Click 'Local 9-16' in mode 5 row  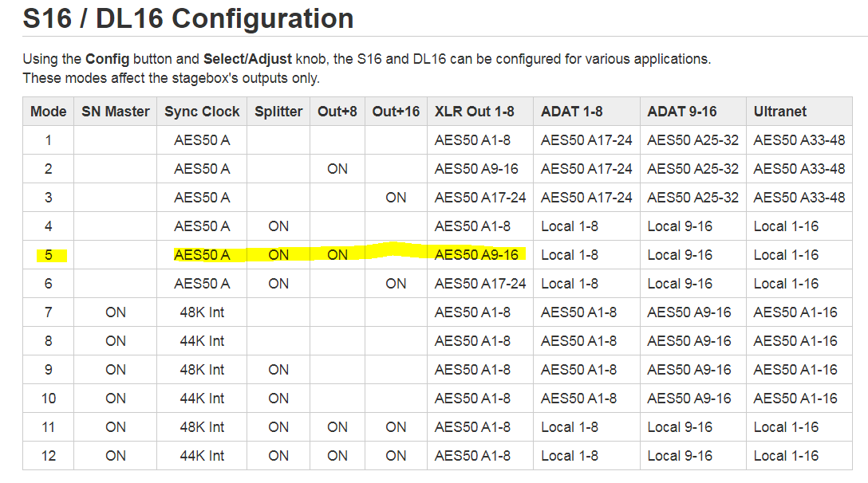[x=680, y=255]
